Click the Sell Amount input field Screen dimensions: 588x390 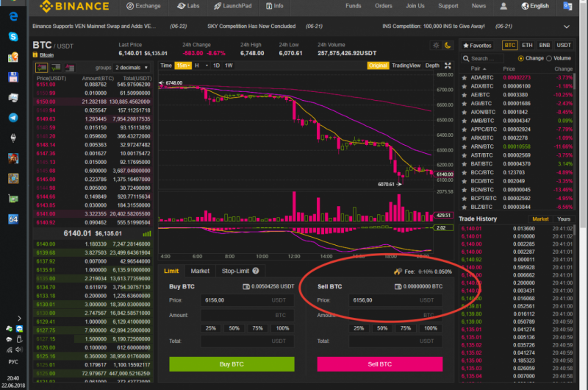pos(395,315)
